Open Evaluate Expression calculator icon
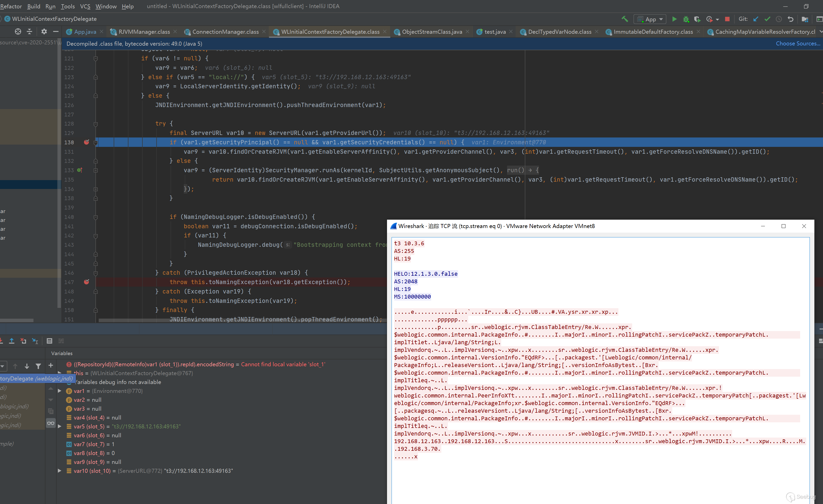 tap(49, 341)
